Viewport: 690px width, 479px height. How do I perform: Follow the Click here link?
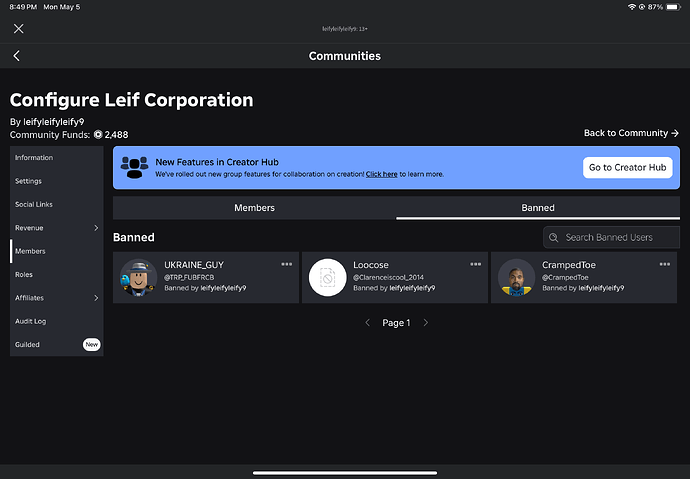[382, 174]
